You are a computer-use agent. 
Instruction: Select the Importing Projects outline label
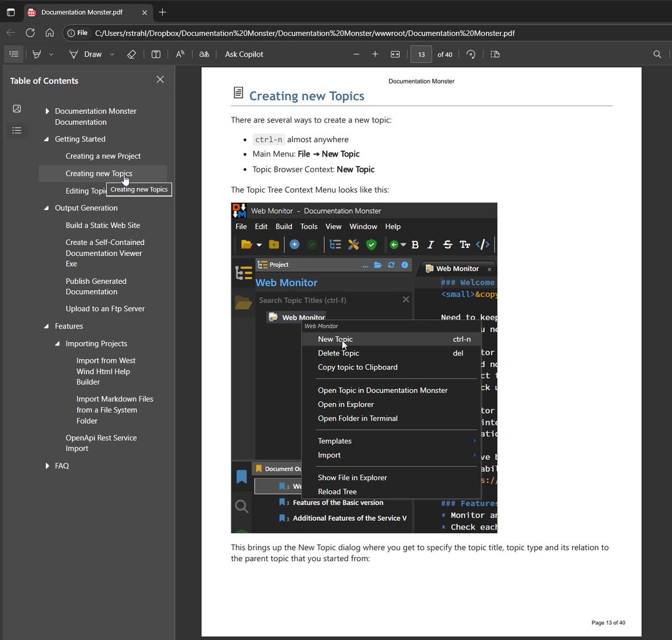pyautogui.click(x=96, y=343)
